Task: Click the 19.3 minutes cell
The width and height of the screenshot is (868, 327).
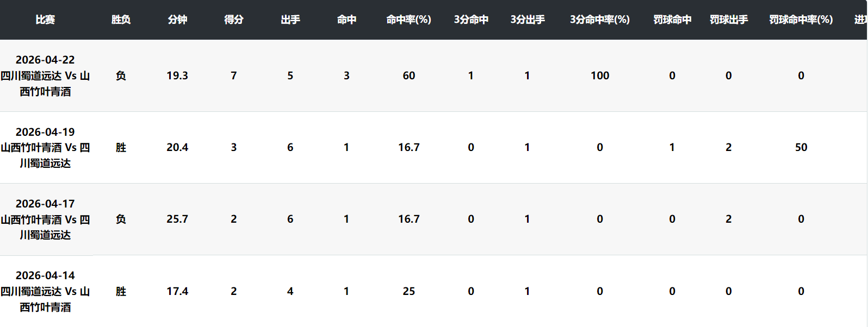Action: click(177, 76)
